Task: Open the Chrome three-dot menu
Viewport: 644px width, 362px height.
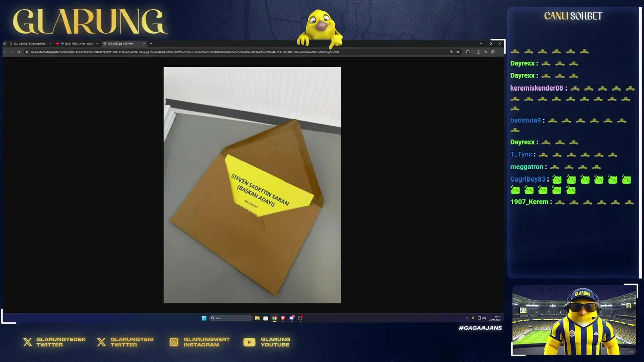Action: click(x=500, y=52)
